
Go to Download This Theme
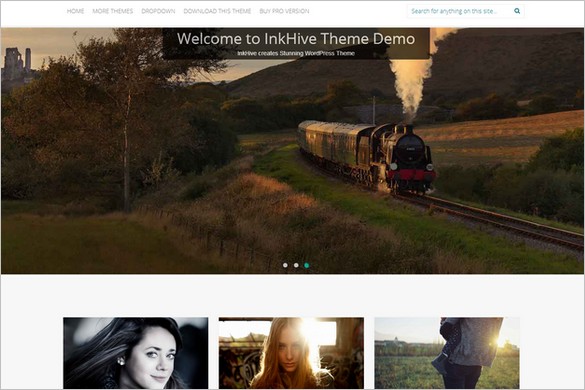[217, 11]
